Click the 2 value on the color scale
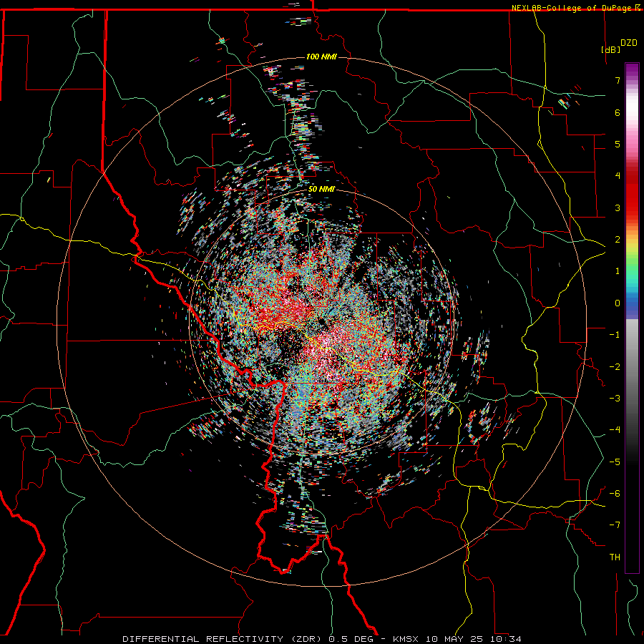Image resolution: width=644 pixels, height=644 pixels. coord(618,240)
